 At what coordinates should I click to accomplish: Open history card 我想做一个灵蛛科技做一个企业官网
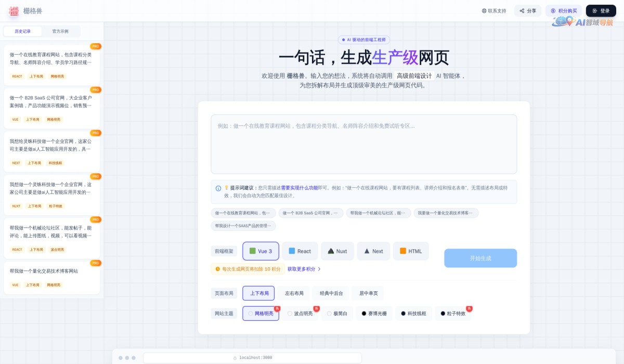tap(52, 195)
